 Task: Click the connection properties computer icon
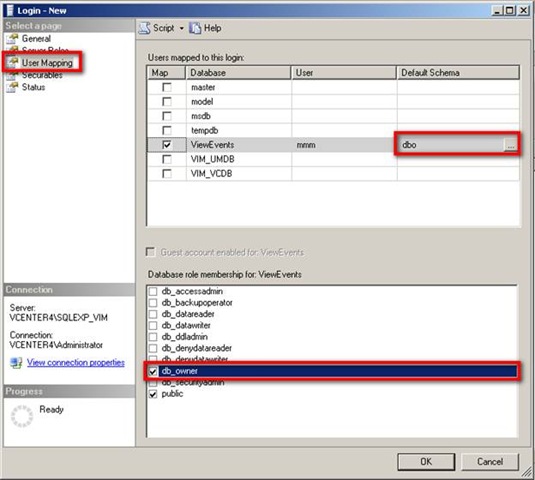pyautogui.click(x=16, y=363)
